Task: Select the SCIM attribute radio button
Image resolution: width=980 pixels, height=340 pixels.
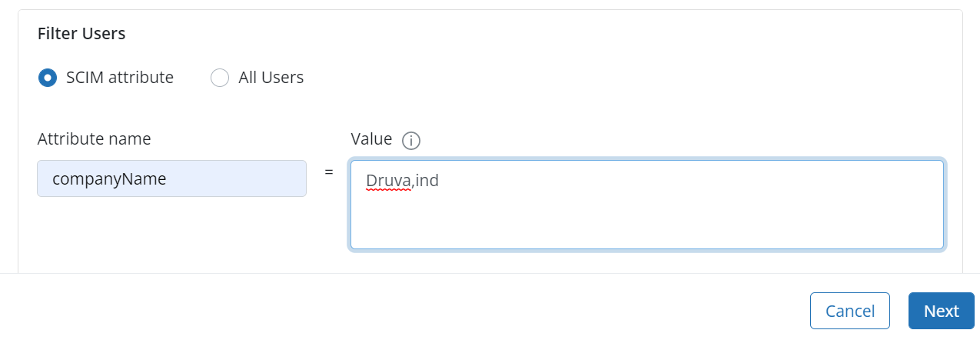Action: [48, 78]
